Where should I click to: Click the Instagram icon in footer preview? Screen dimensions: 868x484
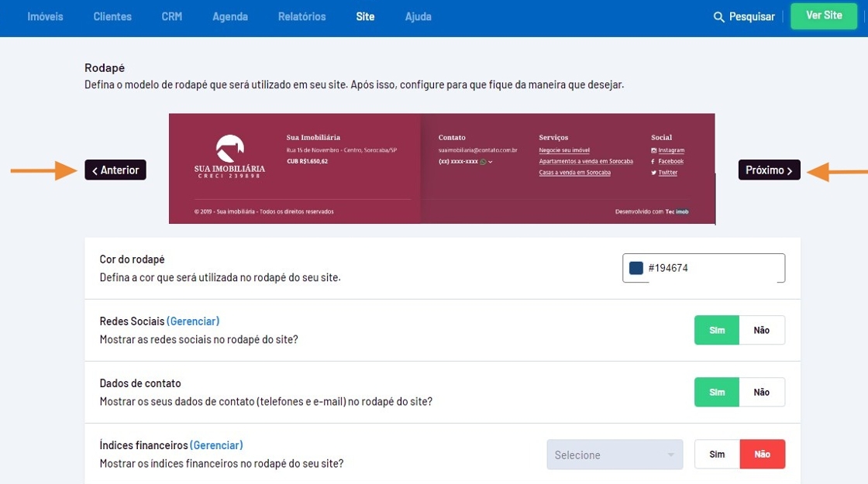653,150
